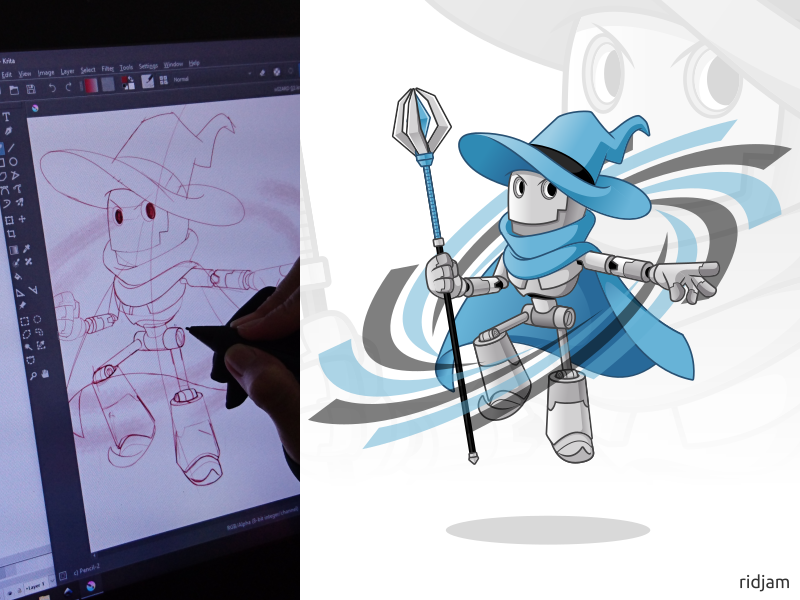Open the brush editor from the toolbar
Screen dimensions: 800x600
pos(148,80)
